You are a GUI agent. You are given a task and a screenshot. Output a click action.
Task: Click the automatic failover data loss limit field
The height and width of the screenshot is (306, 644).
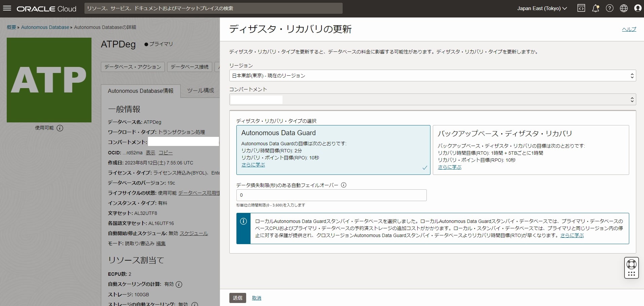pyautogui.click(x=331, y=195)
